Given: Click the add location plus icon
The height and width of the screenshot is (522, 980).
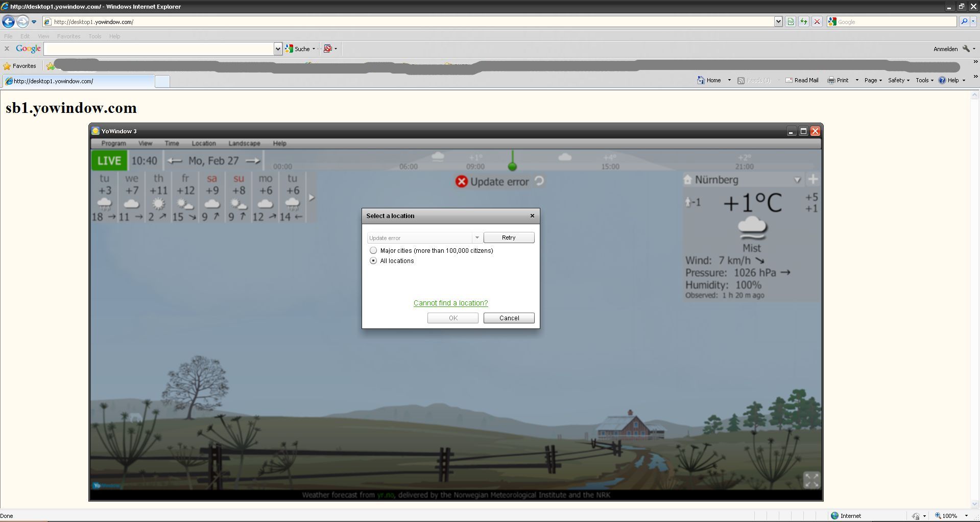Looking at the screenshot, I should (x=813, y=179).
